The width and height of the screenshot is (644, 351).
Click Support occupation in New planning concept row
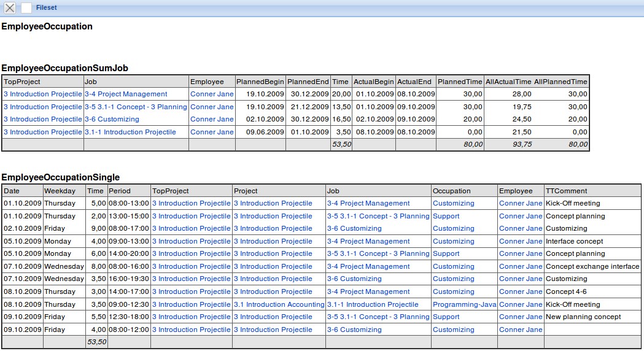pyautogui.click(x=446, y=317)
